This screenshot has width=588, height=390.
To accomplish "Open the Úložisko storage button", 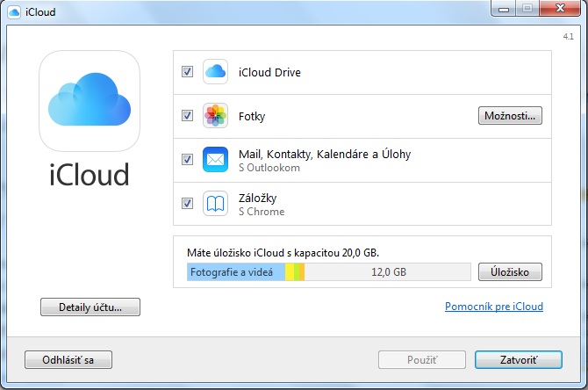I will (510, 272).
